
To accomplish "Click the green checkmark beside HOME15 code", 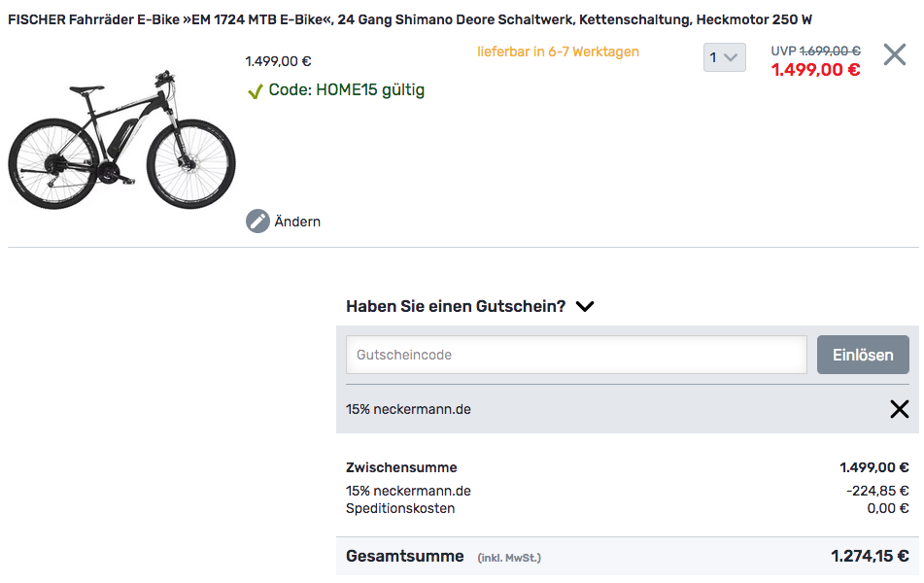I will (x=256, y=91).
